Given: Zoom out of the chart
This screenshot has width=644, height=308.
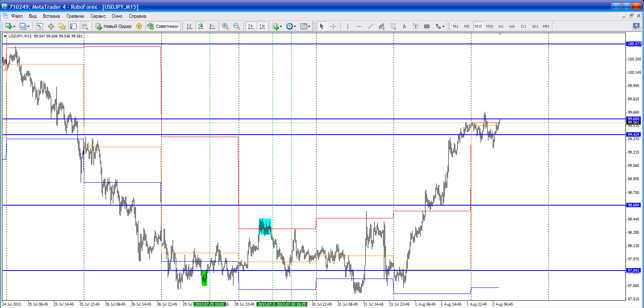Looking at the screenshot, I should coord(237,26).
